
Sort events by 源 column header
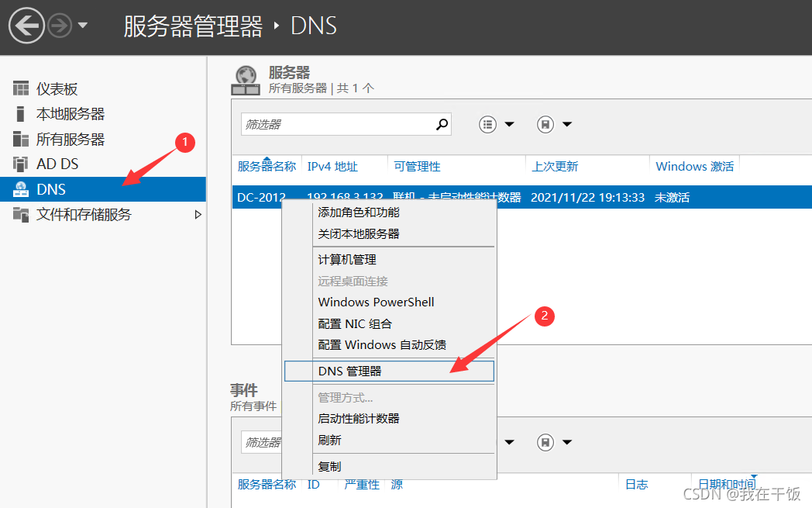(397, 484)
